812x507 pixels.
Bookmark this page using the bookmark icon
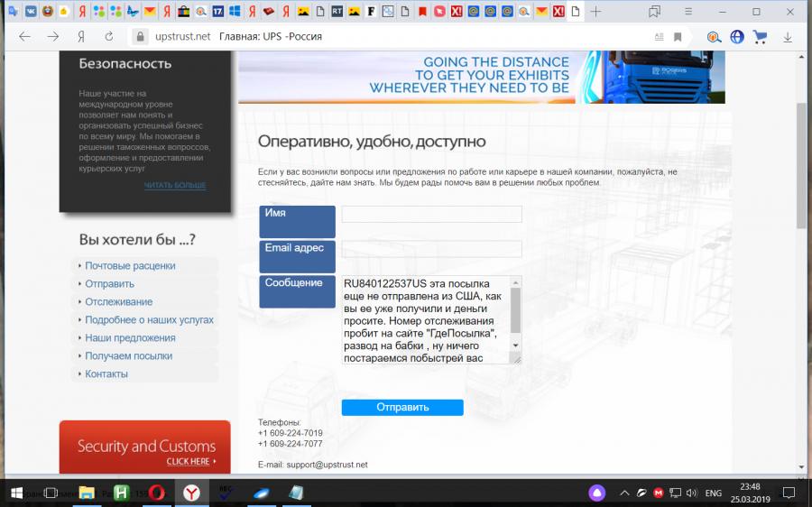point(678,37)
